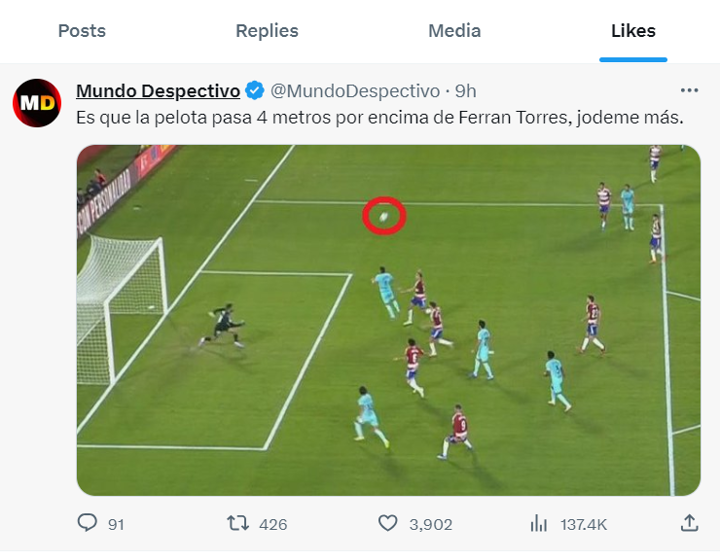Repost using the retweet arrows icon

point(237,523)
